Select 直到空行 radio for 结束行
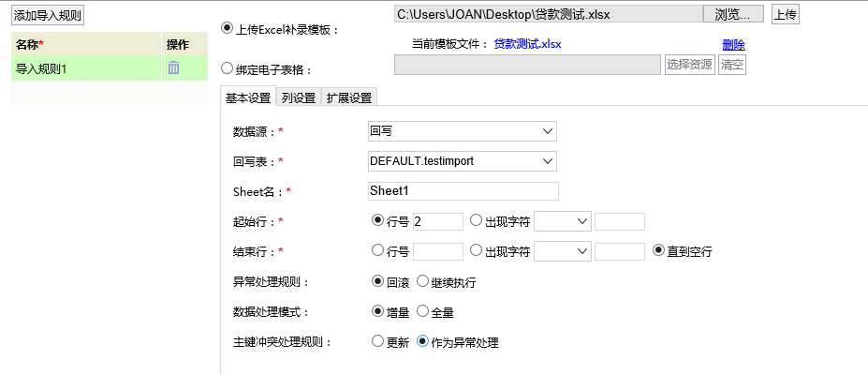Image resolution: width=868 pixels, height=375 pixels. 659,250
